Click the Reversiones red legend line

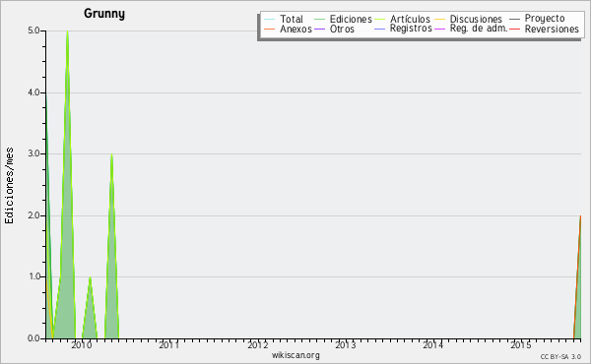tap(515, 30)
